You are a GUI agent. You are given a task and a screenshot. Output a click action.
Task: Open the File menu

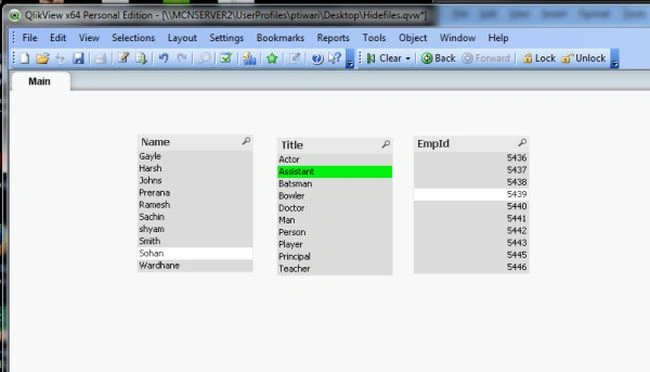[29, 38]
